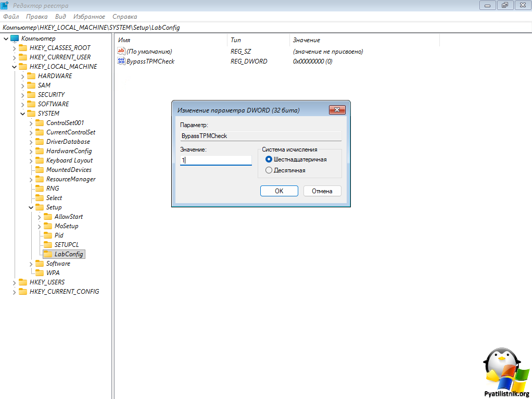Image resolution: width=532 pixels, height=399 pixels.
Task: Select the Десятичная radio button
Action: coord(269,170)
